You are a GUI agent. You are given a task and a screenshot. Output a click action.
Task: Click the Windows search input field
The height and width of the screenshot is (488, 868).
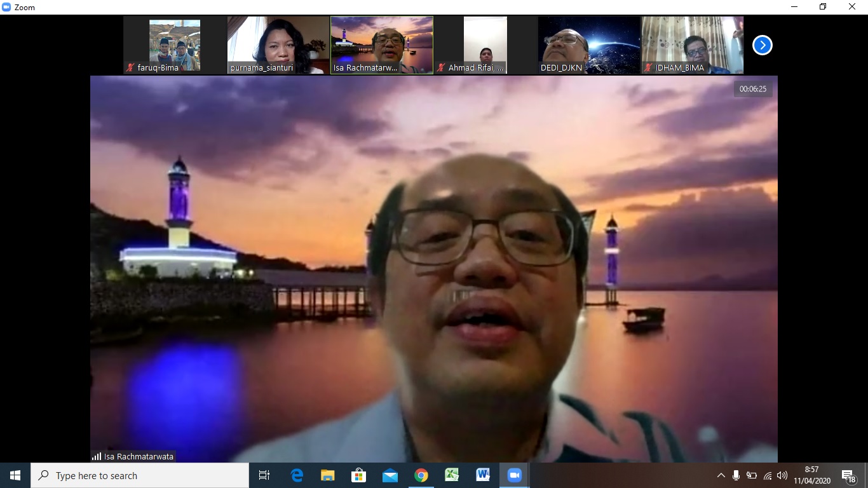coord(140,475)
